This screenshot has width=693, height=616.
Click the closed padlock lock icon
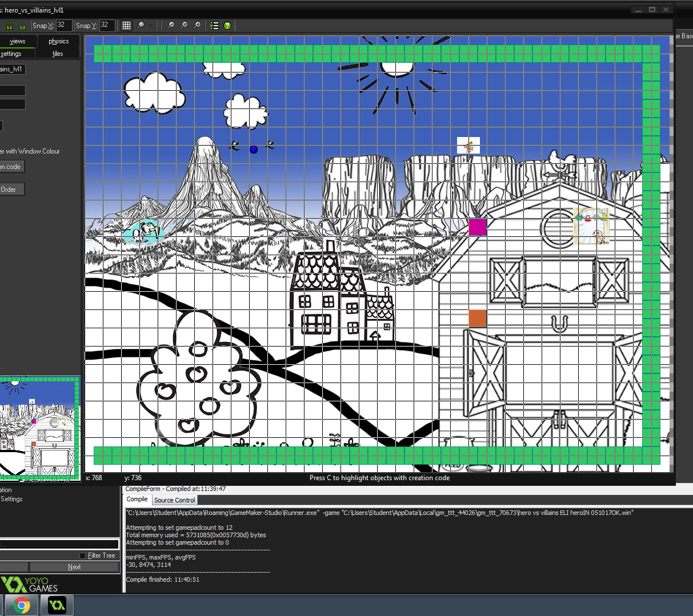coord(10,26)
